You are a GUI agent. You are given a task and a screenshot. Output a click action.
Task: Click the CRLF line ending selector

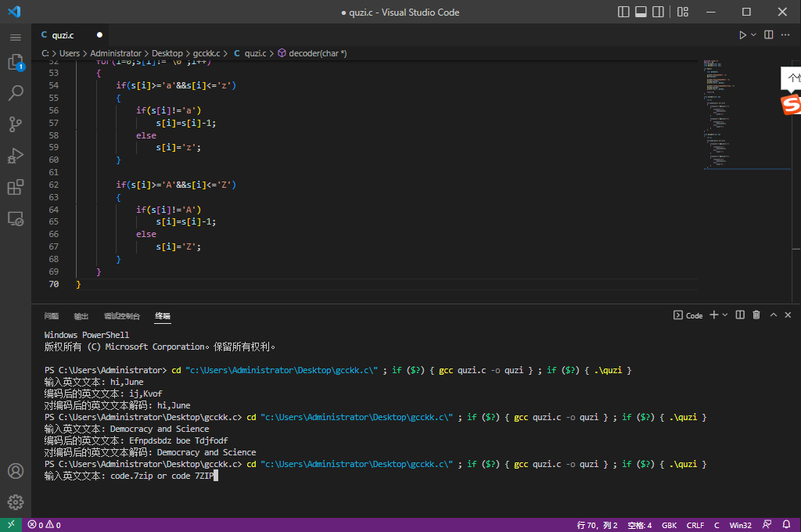tap(695, 525)
